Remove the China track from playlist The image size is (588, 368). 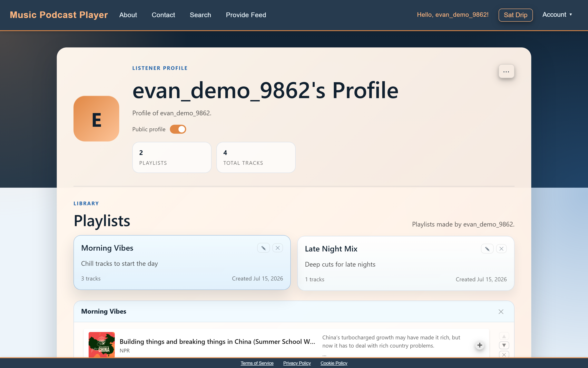(x=504, y=354)
